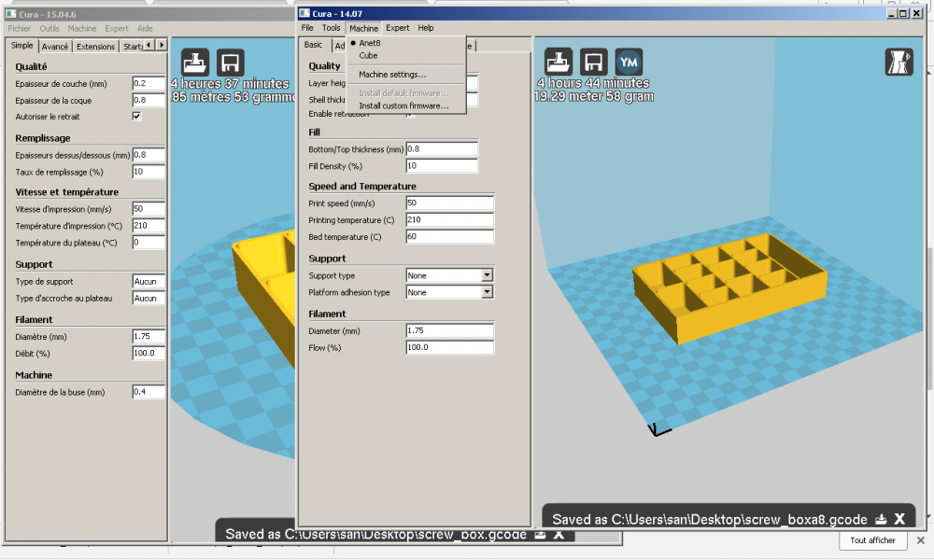Click the Température du plateau field
The width and height of the screenshot is (934, 560).
(149, 243)
